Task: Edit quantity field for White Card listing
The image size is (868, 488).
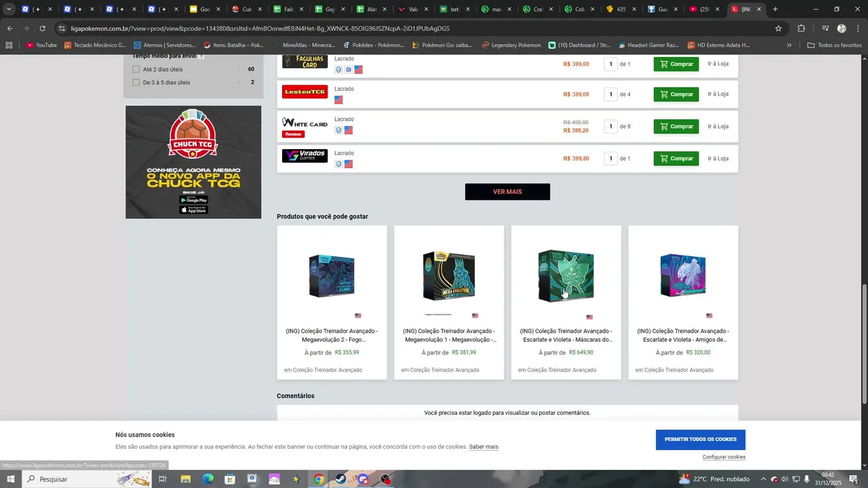Action: 611,126
